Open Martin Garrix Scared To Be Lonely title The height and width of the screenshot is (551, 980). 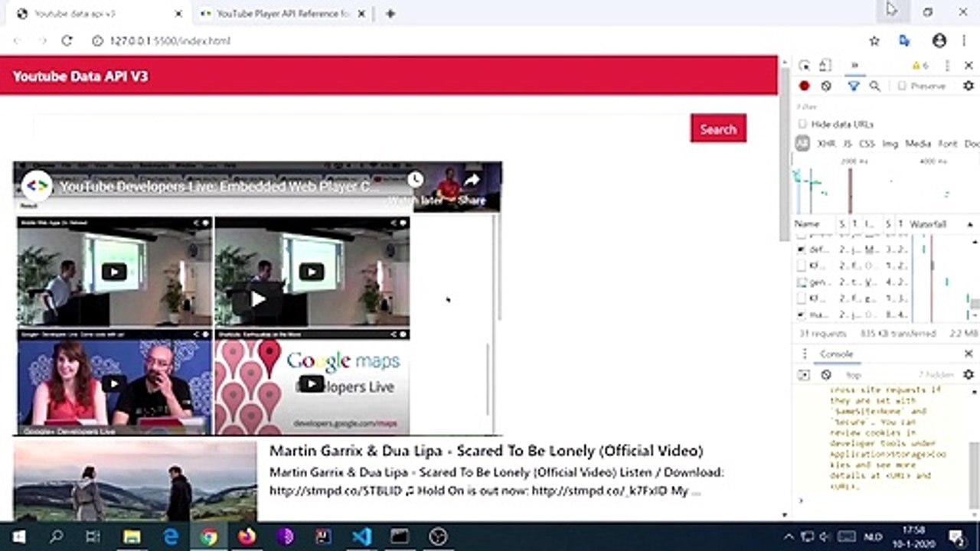486,451
